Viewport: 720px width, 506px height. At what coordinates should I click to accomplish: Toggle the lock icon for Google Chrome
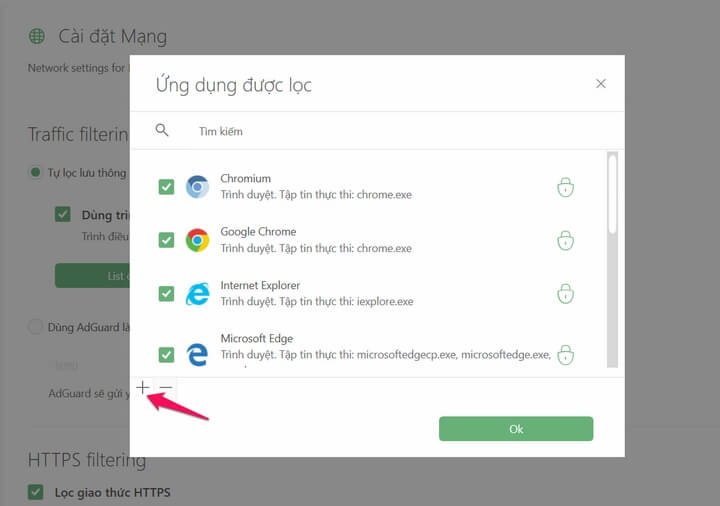coord(565,240)
